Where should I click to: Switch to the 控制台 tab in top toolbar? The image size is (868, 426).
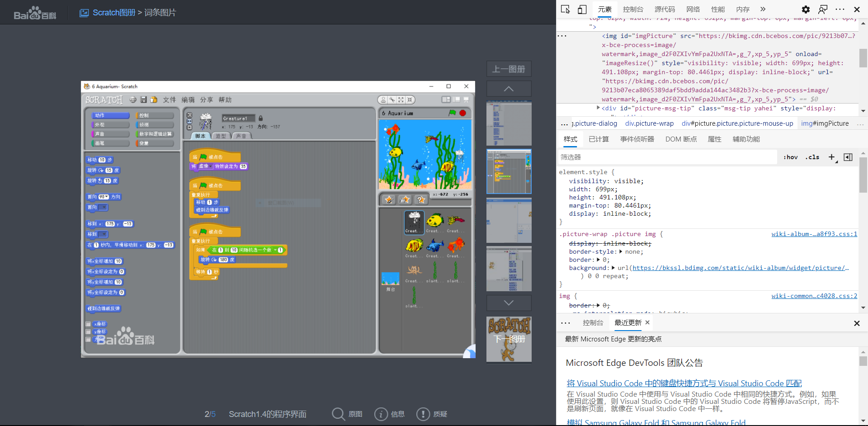click(633, 9)
